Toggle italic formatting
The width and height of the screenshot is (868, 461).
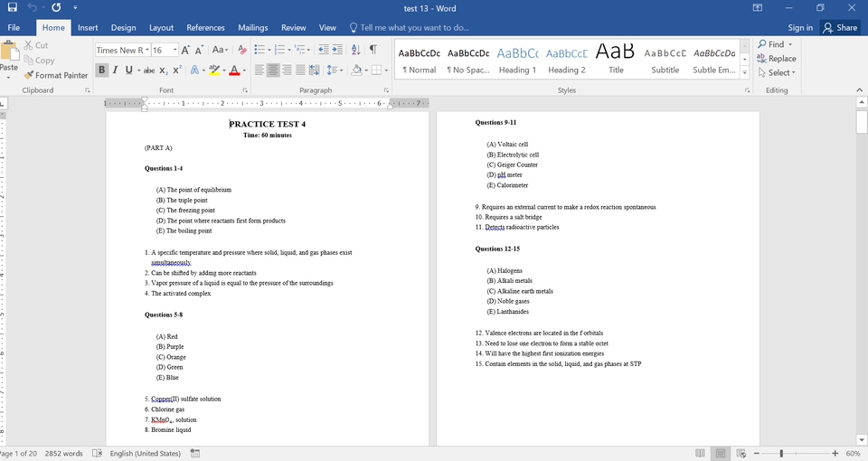(115, 71)
